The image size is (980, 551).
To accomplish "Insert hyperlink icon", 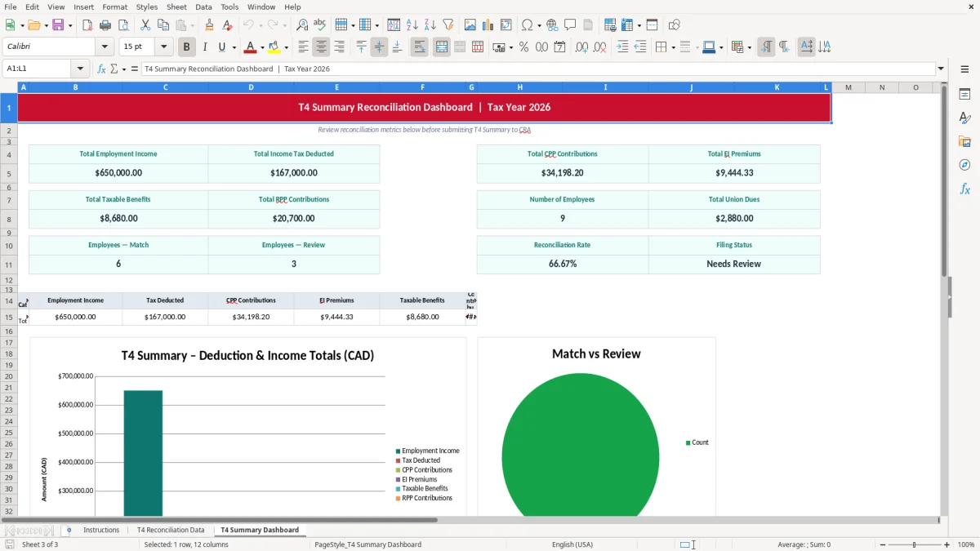I will tap(552, 25).
